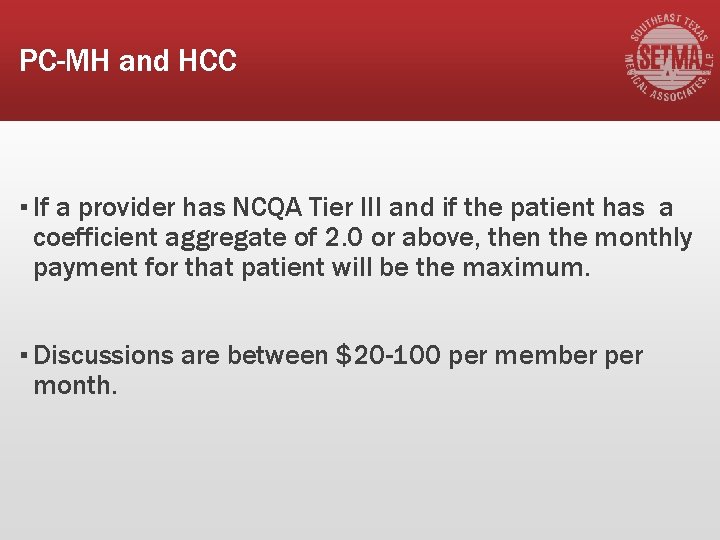Viewport: 720px width, 540px height.
Task: Click the empty gray area below the bullets
Action: [360, 470]
